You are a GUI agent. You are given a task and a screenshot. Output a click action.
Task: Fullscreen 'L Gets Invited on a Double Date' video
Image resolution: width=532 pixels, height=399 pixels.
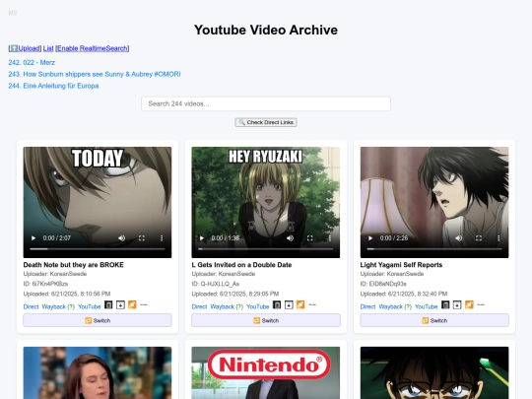pyautogui.click(x=309, y=238)
